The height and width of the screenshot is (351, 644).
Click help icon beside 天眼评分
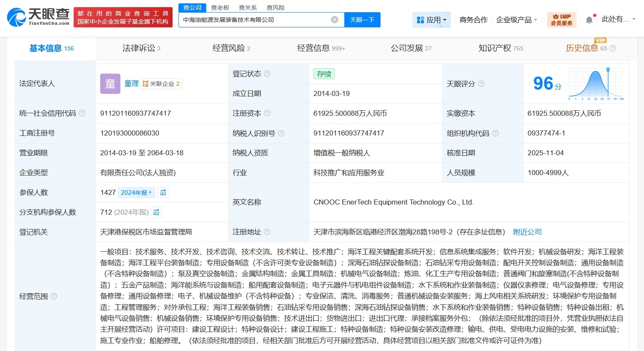coord(482,84)
